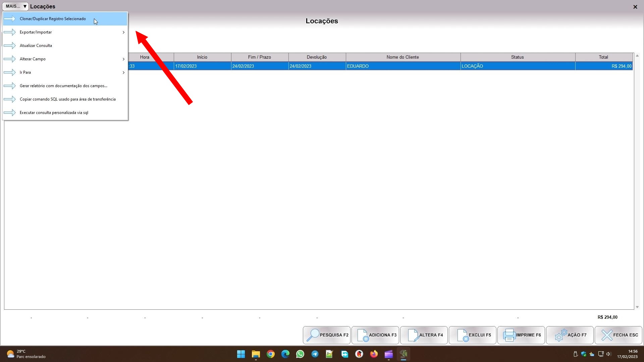Choose Atualizar Consulta menu entry
Screen dimensions: 644x362
click(x=36, y=46)
